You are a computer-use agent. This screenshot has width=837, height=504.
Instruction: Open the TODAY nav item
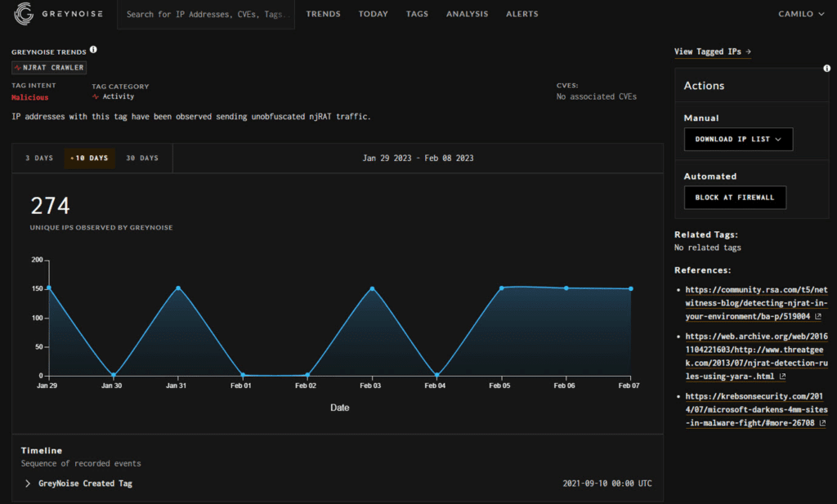pyautogui.click(x=373, y=14)
